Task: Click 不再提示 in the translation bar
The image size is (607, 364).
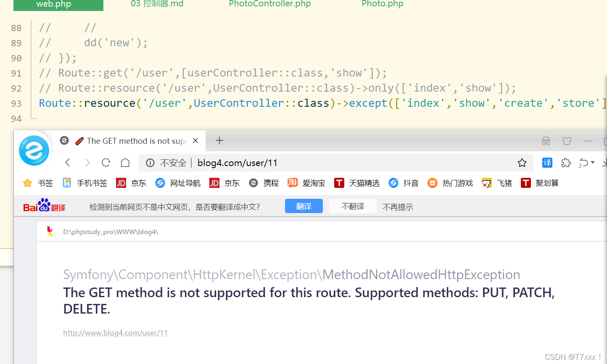Action: click(398, 207)
